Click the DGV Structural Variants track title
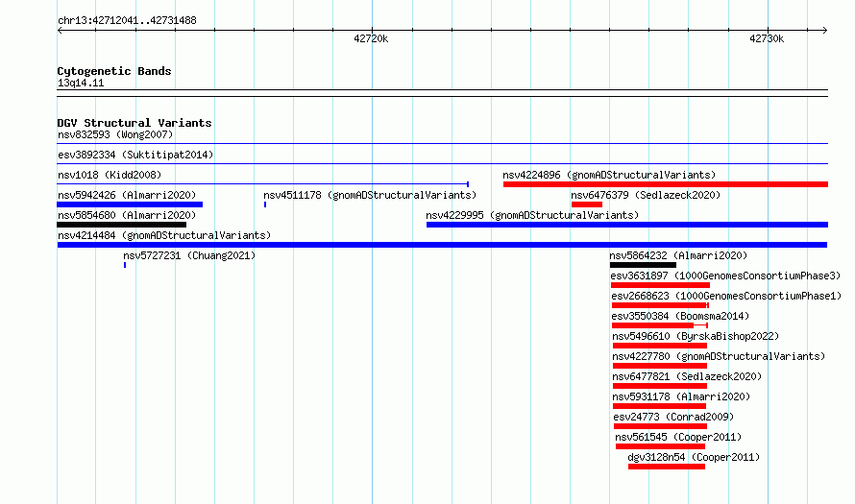 click(134, 123)
